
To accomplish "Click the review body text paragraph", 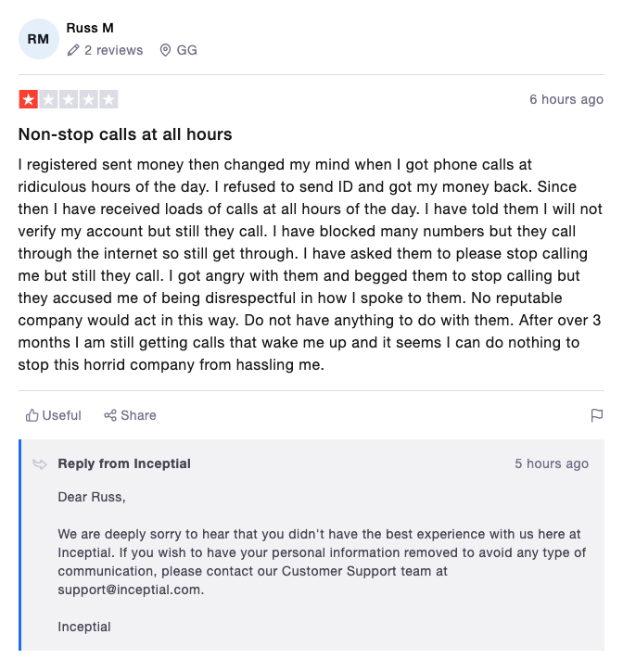I will [311, 264].
